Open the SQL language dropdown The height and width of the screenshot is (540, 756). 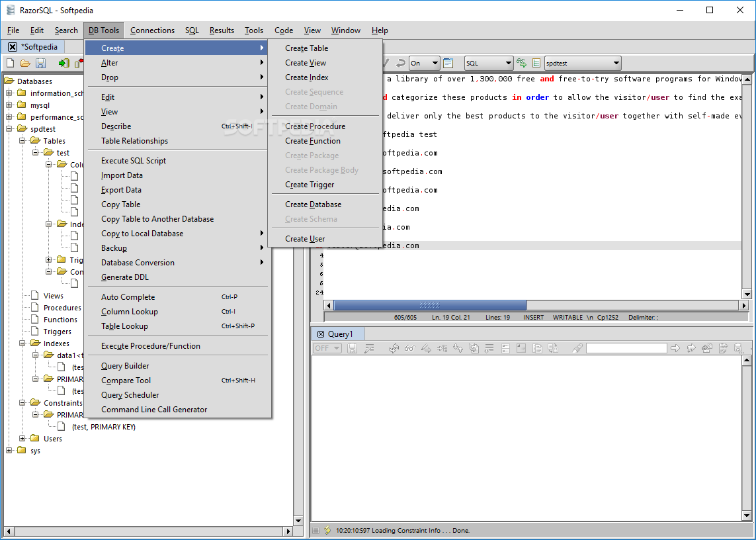click(x=489, y=64)
